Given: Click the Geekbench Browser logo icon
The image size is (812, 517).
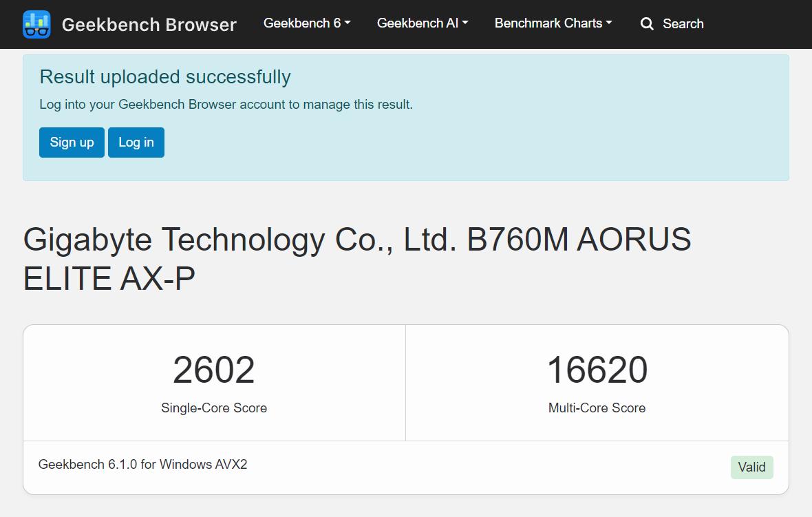Looking at the screenshot, I should (36, 24).
